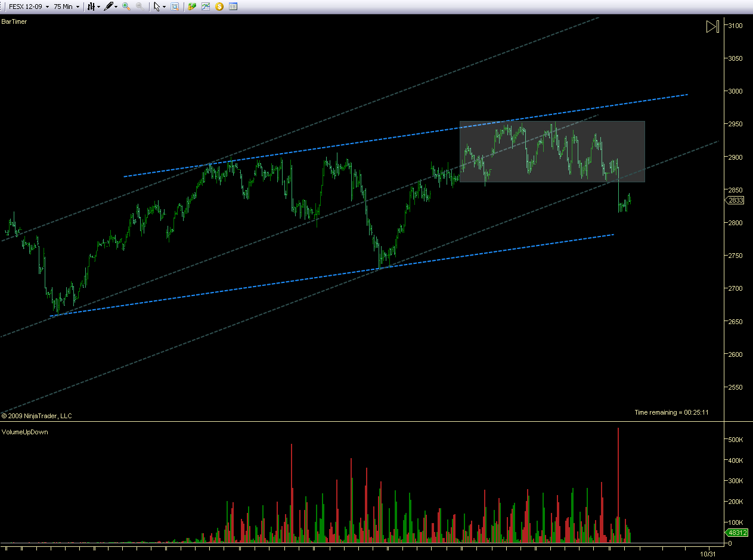
Task: Select the drawing tools pen icon
Action: pos(109,7)
